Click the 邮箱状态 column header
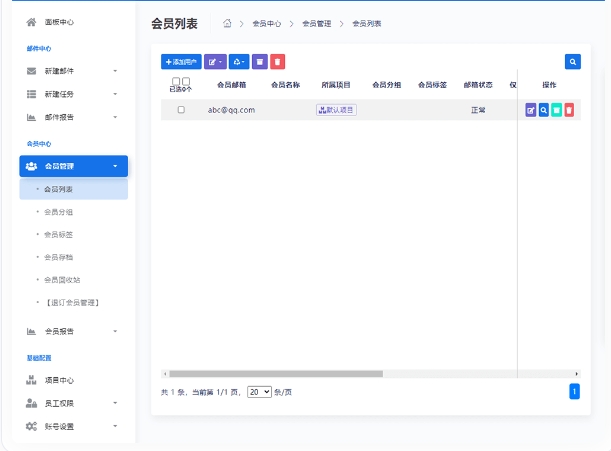Viewport: 611px width, 451px height. 478,85
